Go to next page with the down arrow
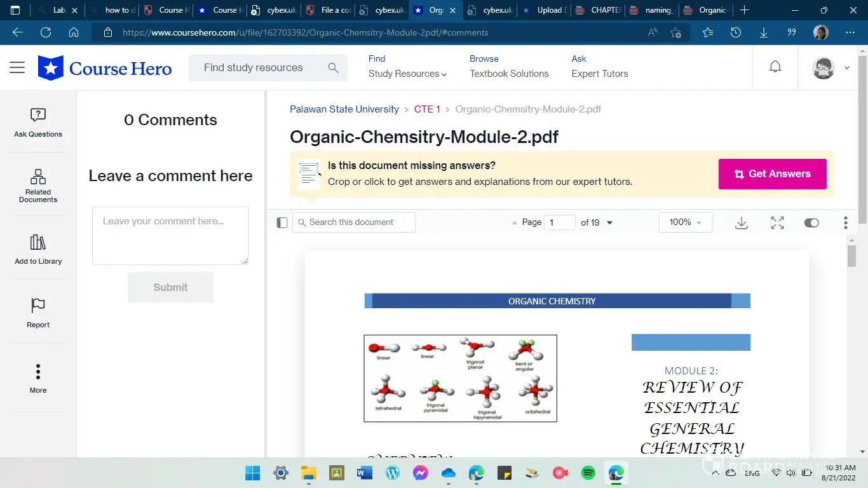This screenshot has width=868, height=488. click(610, 222)
